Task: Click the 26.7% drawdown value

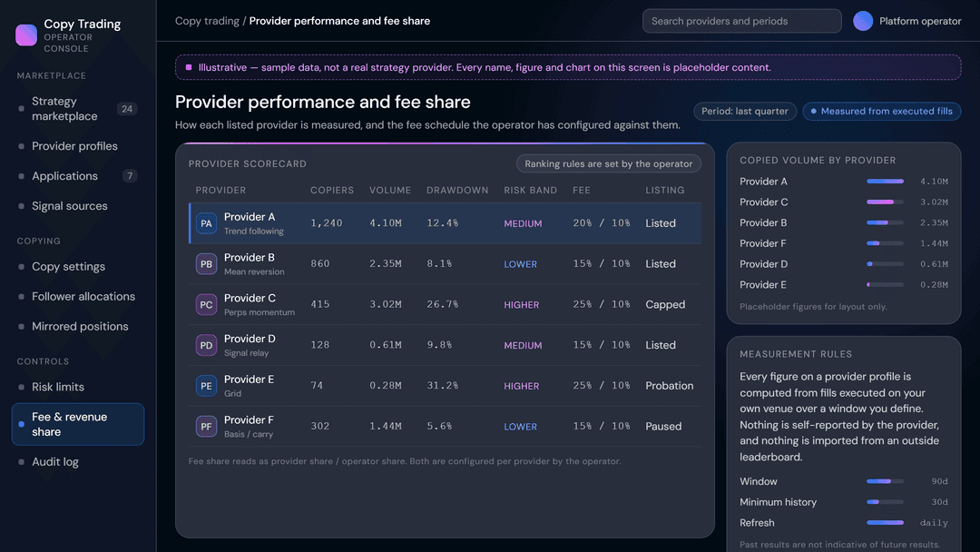Action: click(443, 304)
